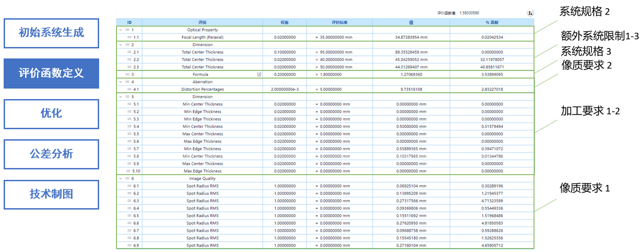Collapse group 2 Dimension rows
This screenshot has width=644, height=252.
[121, 45]
